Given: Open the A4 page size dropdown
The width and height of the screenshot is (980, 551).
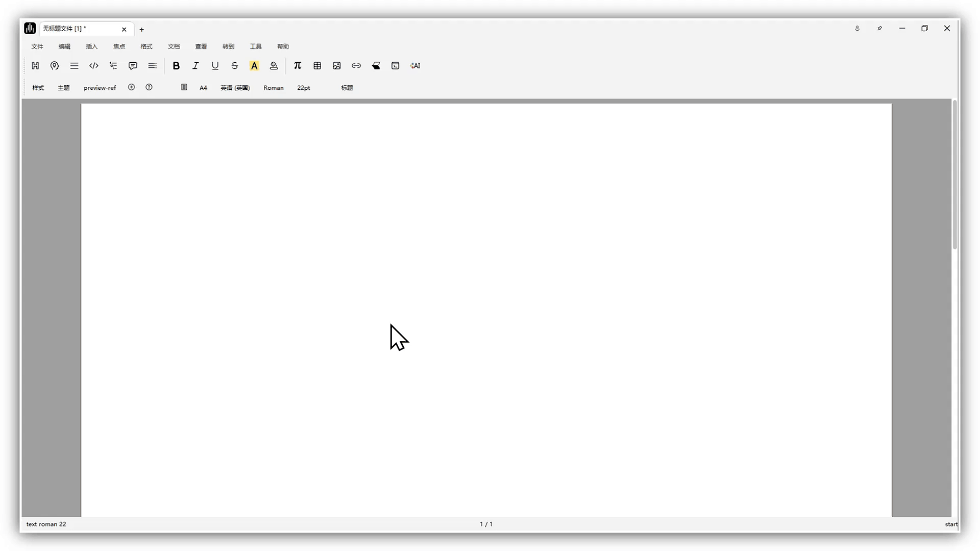Looking at the screenshot, I should coord(203,88).
